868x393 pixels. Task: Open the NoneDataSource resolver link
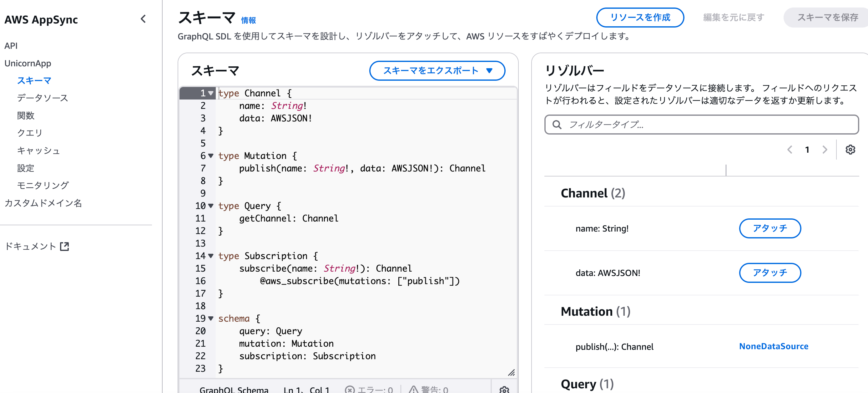(774, 346)
